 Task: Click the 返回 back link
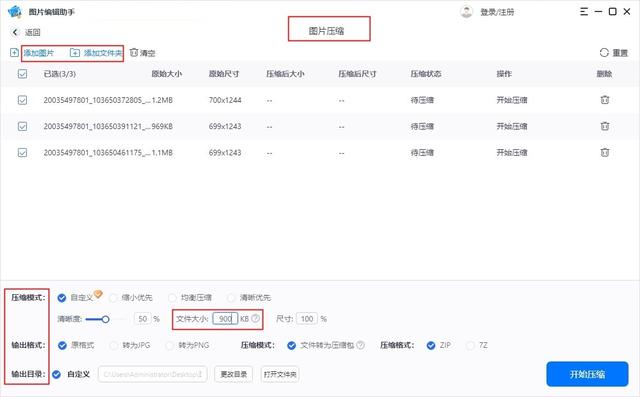(x=33, y=32)
